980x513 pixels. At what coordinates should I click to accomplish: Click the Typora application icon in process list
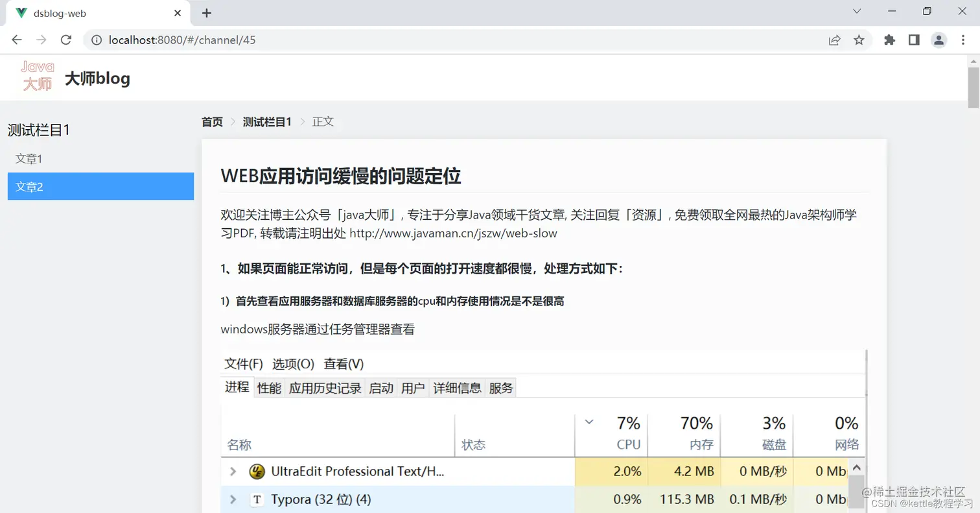point(257,499)
